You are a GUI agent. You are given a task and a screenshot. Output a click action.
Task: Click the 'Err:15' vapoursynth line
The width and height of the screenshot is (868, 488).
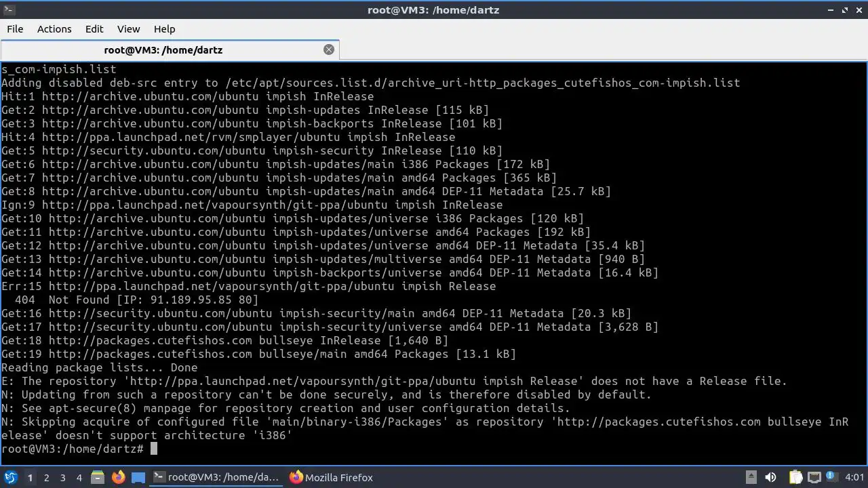[x=248, y=286]
